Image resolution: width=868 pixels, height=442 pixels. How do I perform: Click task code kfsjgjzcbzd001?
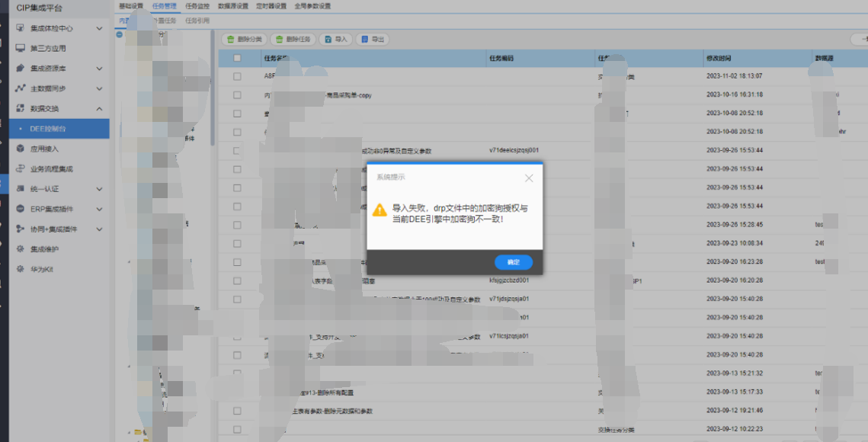point(509,280)
